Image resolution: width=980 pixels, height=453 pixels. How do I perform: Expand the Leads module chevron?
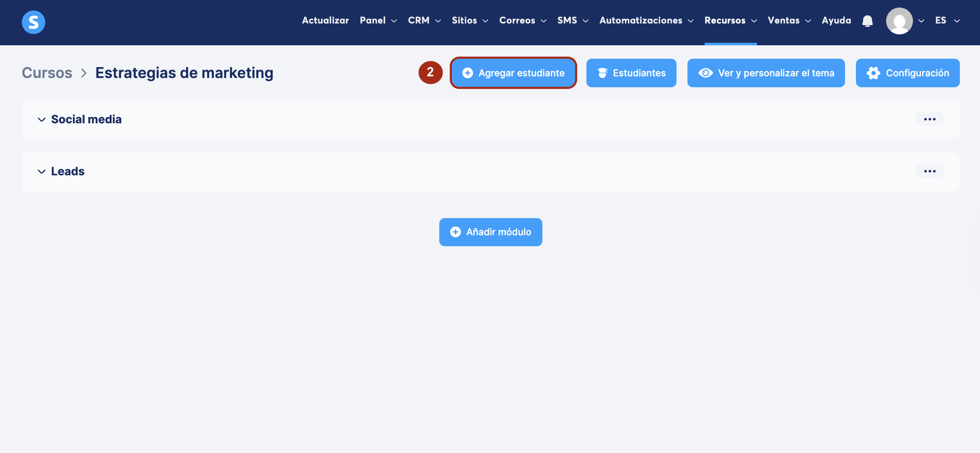click(41, 172)
